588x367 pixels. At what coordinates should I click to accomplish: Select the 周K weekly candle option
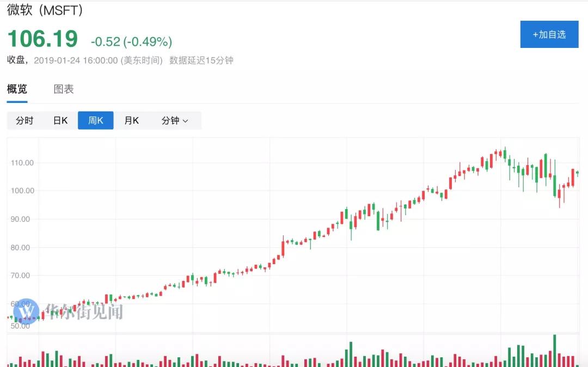pos(96,120)
